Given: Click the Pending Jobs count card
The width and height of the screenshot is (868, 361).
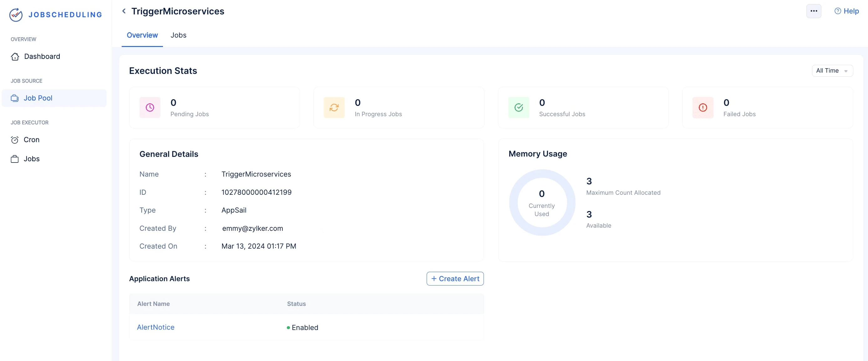Looking at the screenshot, I should [x=215, y=108].
